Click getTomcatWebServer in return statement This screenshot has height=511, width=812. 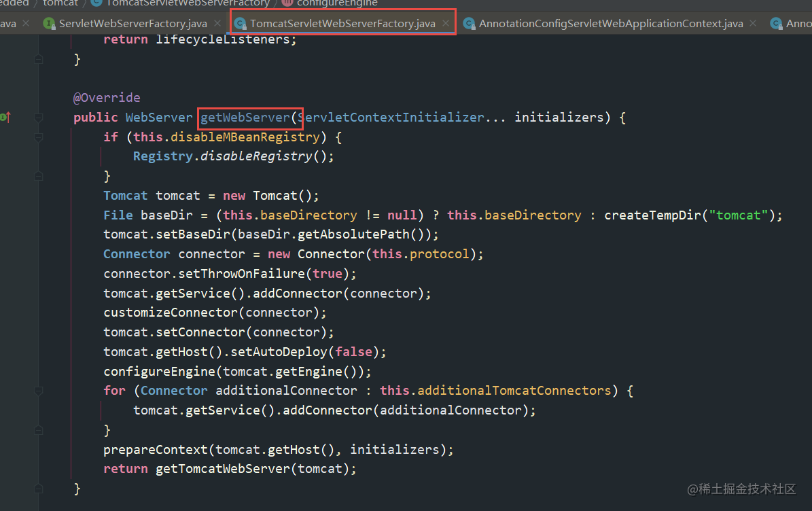coord(223,469)
